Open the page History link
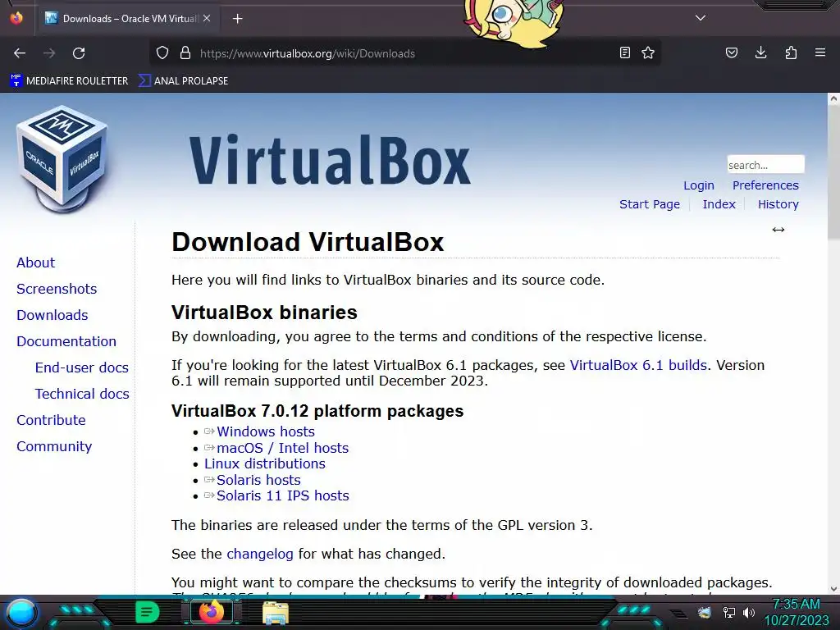Image resolution: width=840 pixels, height=630 pixels. pyautogui.click(x=778, y=204)
